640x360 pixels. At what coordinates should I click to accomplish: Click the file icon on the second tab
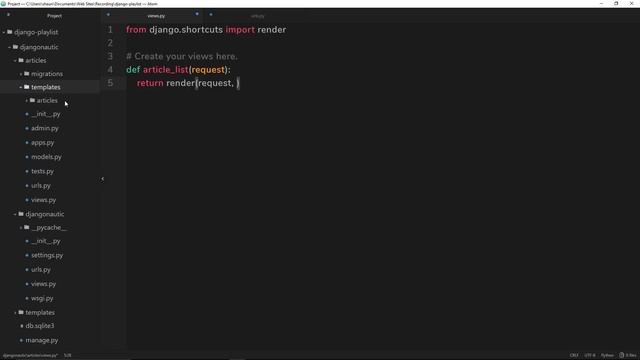211,15
